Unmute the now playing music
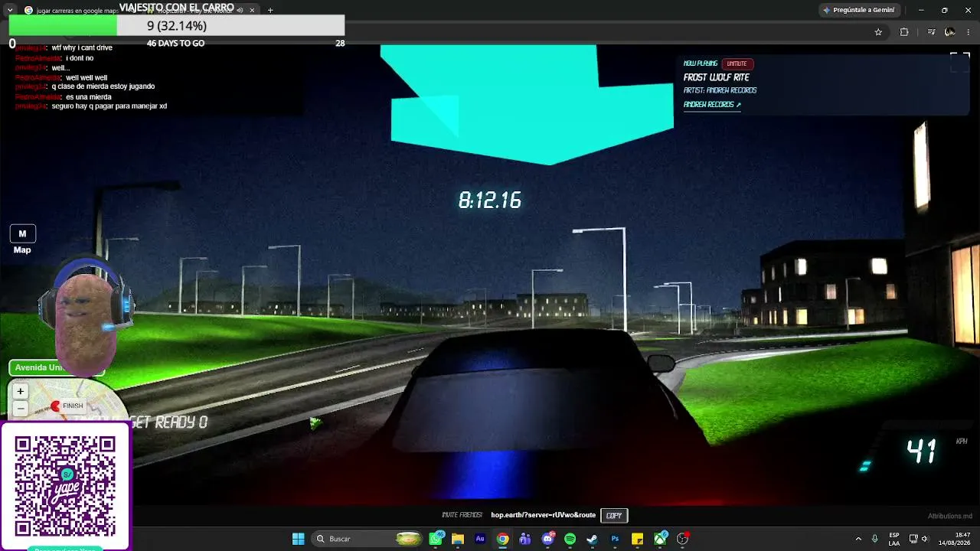Image resolution: width=980 pixels, height=551 pixels. [x=737, y=64]
